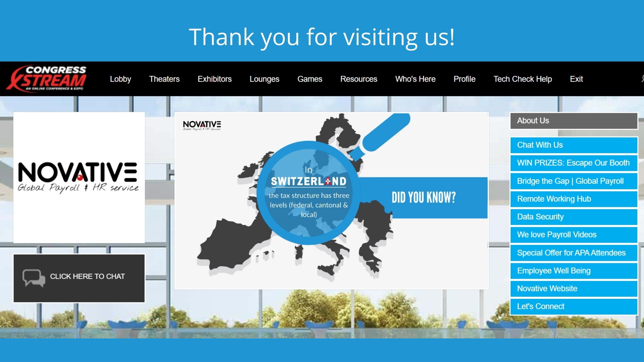Open Special Offer for APA Attendees
Image resolution: width=644 pixels, height=362 pixels.
574,253
